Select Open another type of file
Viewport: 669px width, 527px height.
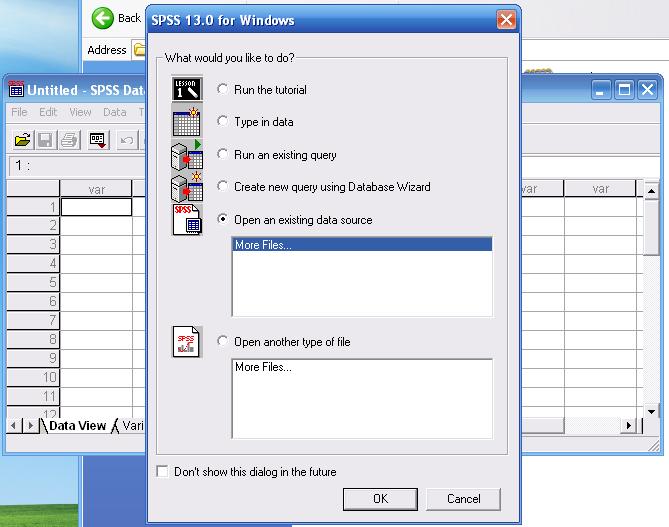(x=222, y=341)
